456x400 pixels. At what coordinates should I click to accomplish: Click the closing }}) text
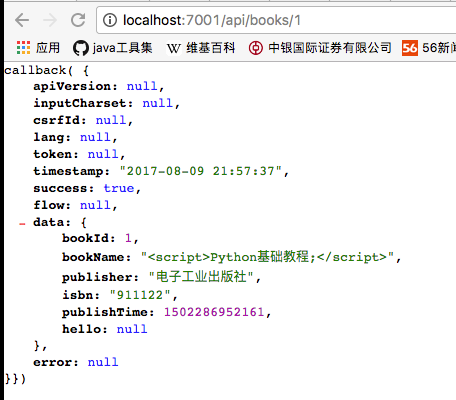click(x=15, y=379)
